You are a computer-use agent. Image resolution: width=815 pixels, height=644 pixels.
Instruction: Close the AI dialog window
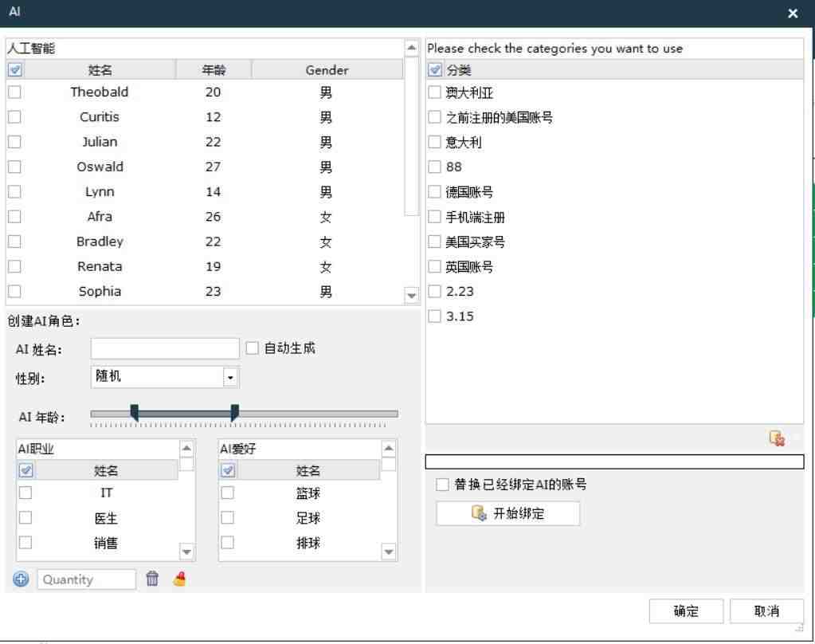[x=793, y=13]
